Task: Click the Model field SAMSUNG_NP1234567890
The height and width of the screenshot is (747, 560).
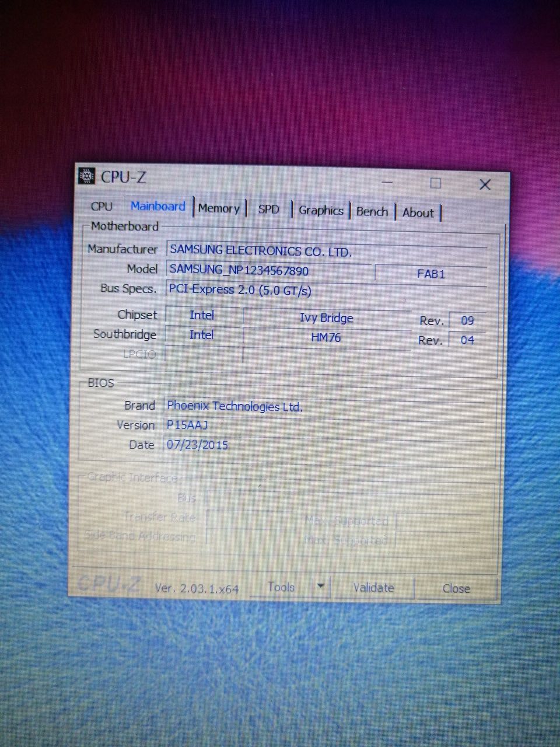Action: (269, 270)
